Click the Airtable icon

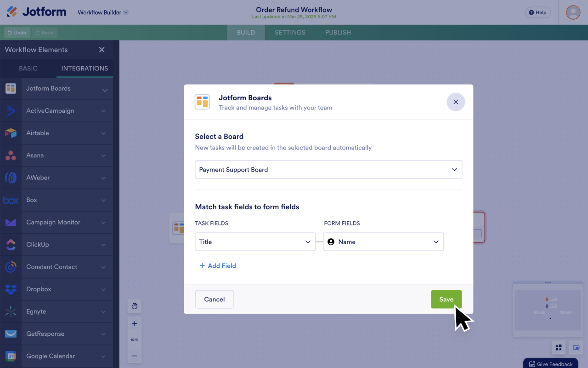[x=11, y=133]
